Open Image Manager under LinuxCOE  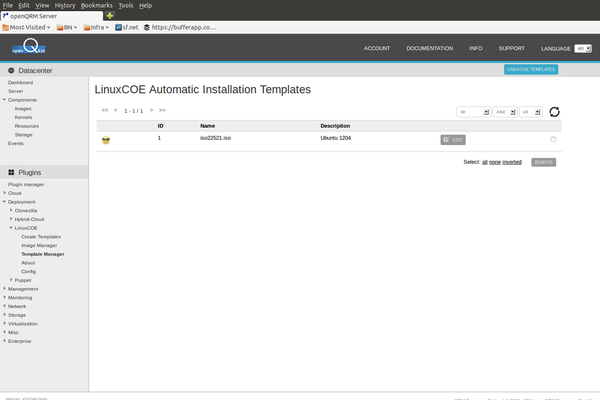[x=39, y=245]
